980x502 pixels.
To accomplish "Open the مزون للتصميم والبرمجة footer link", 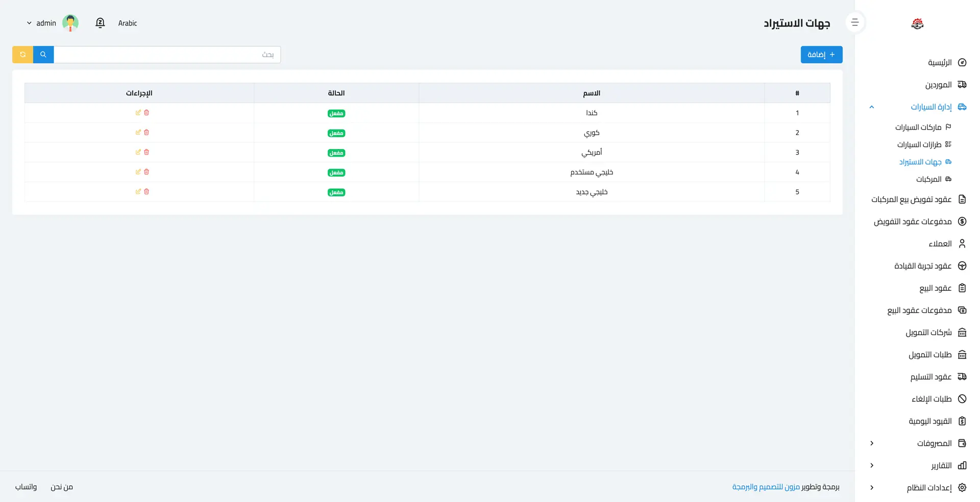I will pos(766,487).
